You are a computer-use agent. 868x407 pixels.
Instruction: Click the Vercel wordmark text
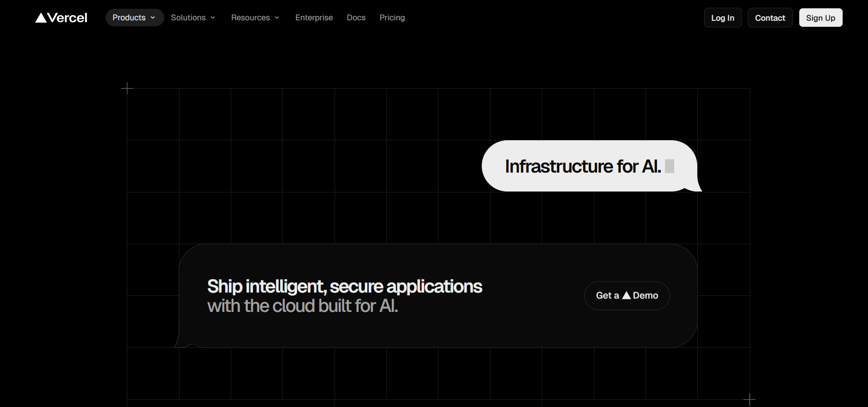[67, 18]
